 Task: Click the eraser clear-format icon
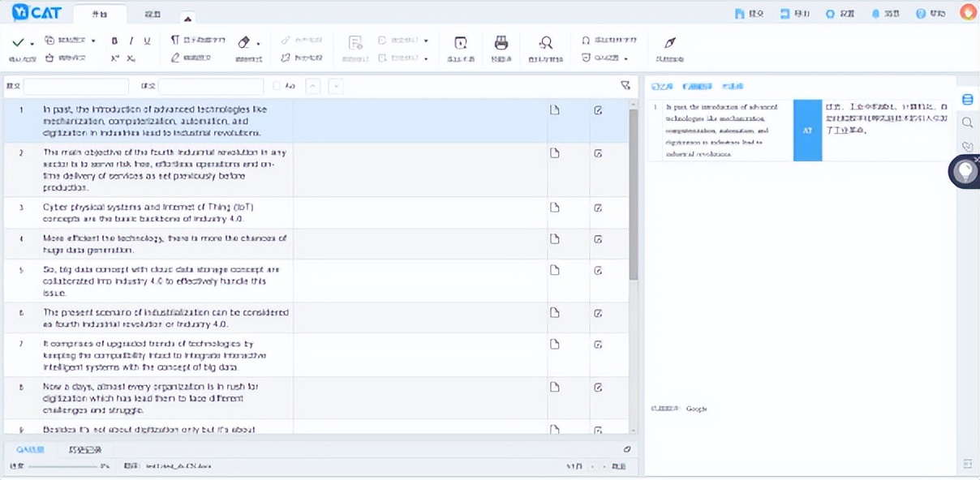click(244, 42)
